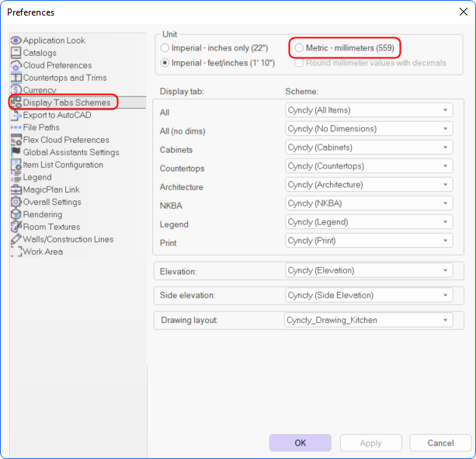The image size is (476, 459).
Task: Go to Rendering preferences page
Action: click(43, 214)
